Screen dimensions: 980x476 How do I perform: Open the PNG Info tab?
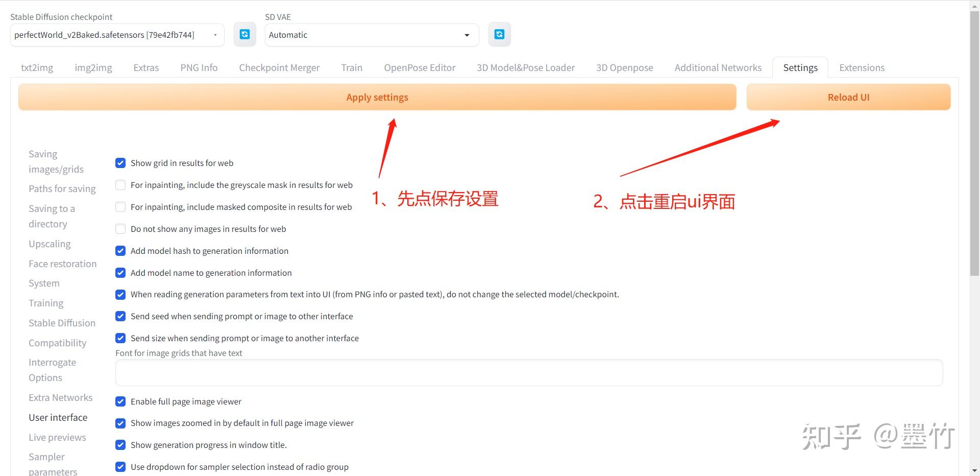coord(199,67)
